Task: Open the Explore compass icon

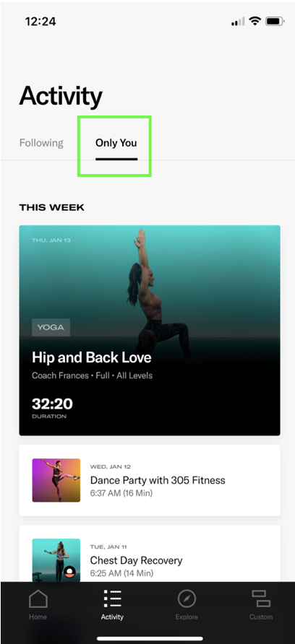Action: click(187, 599)
